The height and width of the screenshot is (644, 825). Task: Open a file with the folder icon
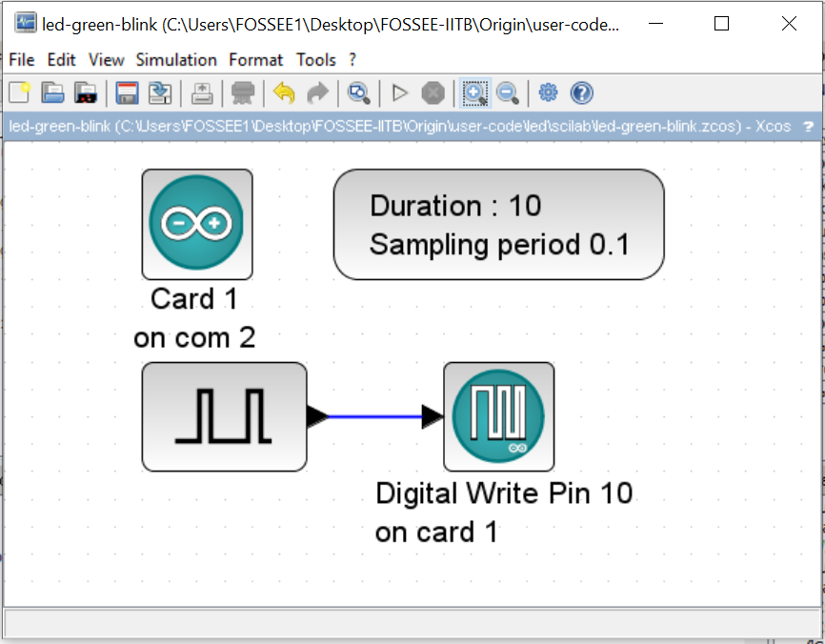coord(52,93)
